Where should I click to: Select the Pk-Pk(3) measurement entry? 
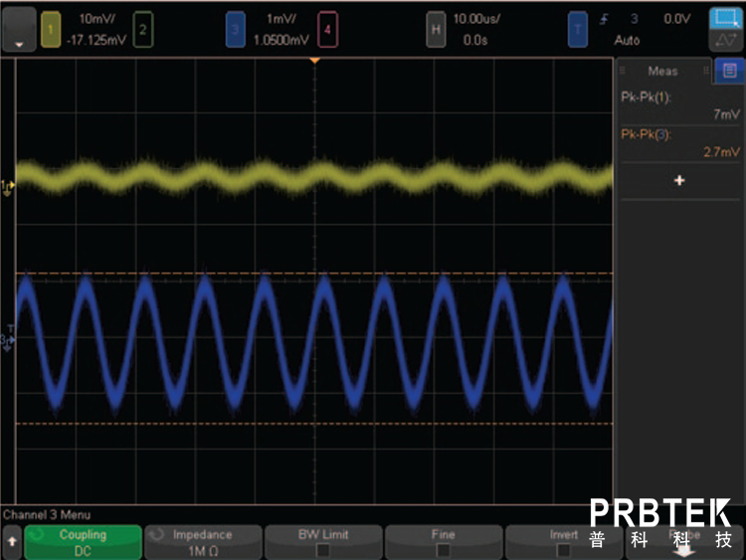(x=679, y=142)
